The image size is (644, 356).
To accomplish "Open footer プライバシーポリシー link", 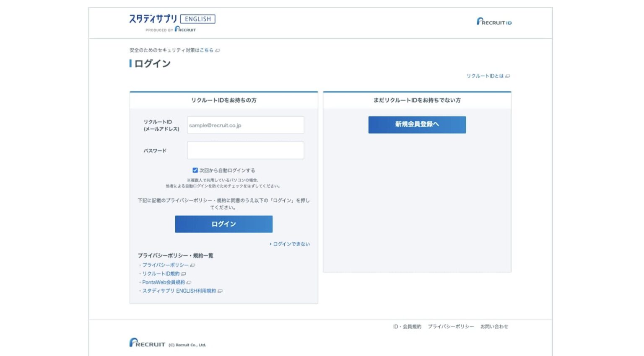I will point(451,327).
